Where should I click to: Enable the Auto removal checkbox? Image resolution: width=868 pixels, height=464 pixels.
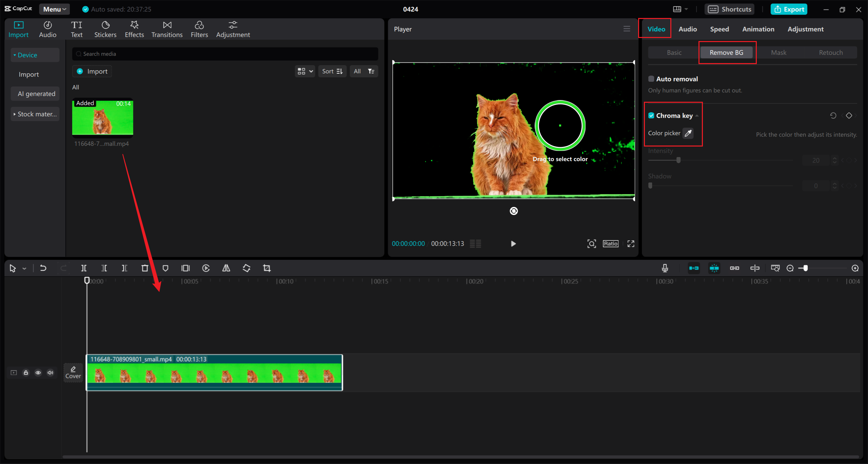pos(651,78)
